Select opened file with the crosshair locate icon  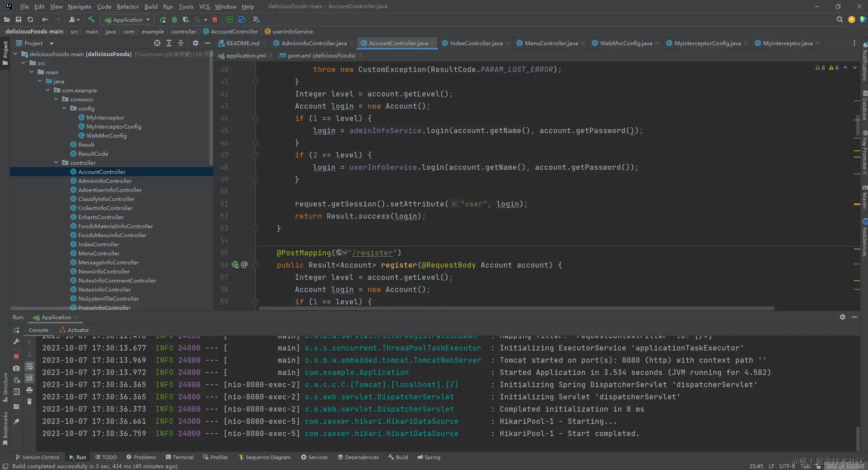point(157,43)
